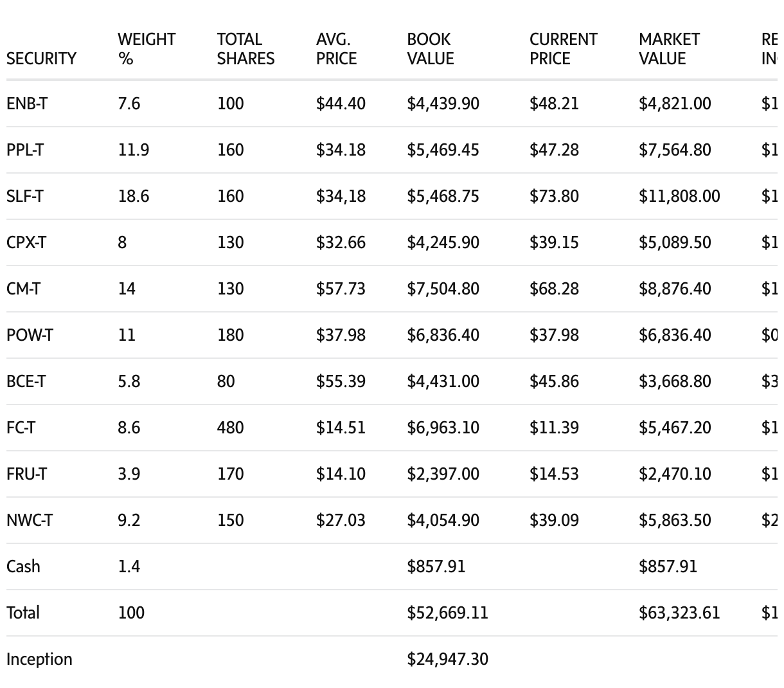This screenshot has width=784, height=688.
Task: Click the MARKET VALUE column header
Action: [669, 49]
